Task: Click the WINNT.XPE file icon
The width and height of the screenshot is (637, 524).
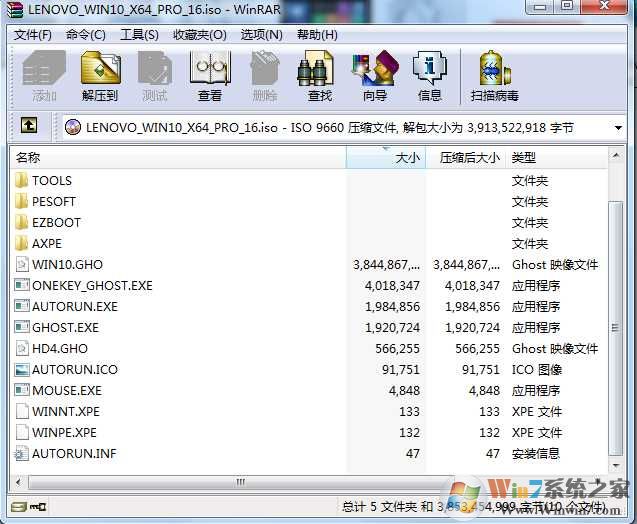Action: (22, 411)
